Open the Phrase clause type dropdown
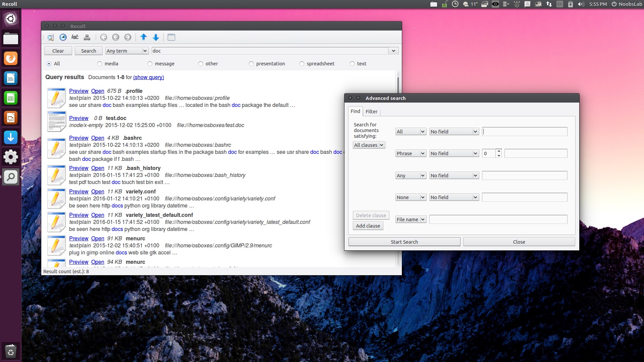Viewport: 644px width, 362px height. [410, 153]
